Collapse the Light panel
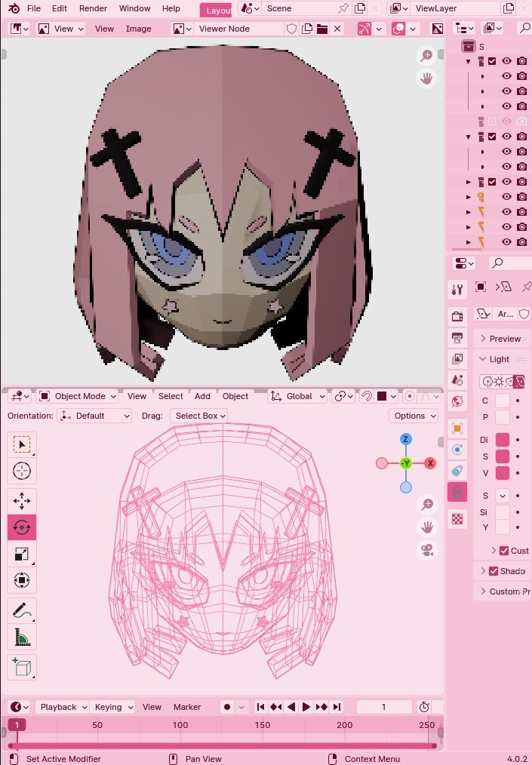Viewport: 532px width, 765px height. click(x=502, y=359)
